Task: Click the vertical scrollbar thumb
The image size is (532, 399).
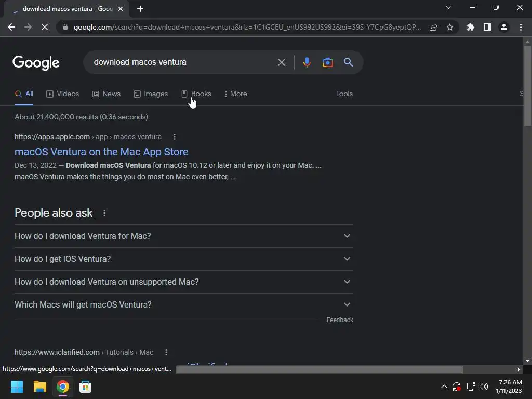Action: tap(527, 86)
